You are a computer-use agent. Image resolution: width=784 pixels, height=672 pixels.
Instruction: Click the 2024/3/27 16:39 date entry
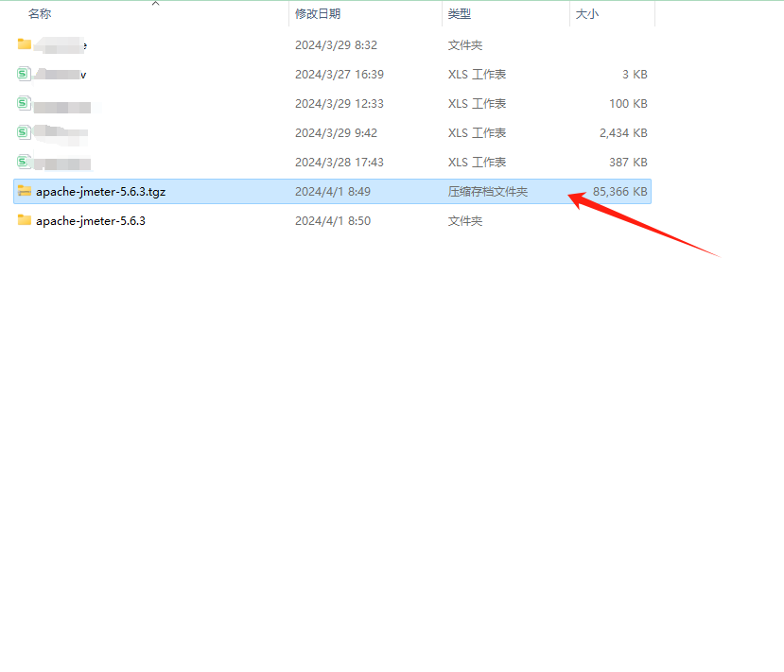point(339,75)
